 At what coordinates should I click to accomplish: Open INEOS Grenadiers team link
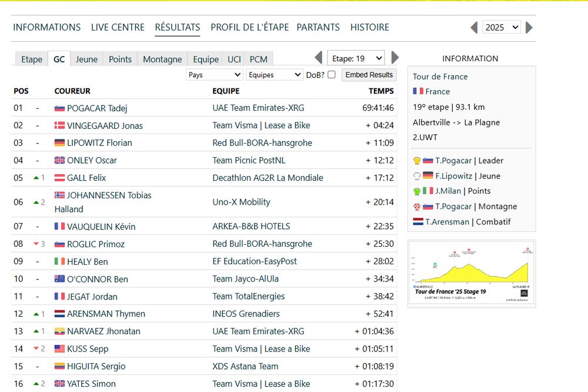[x=246, y=314]
